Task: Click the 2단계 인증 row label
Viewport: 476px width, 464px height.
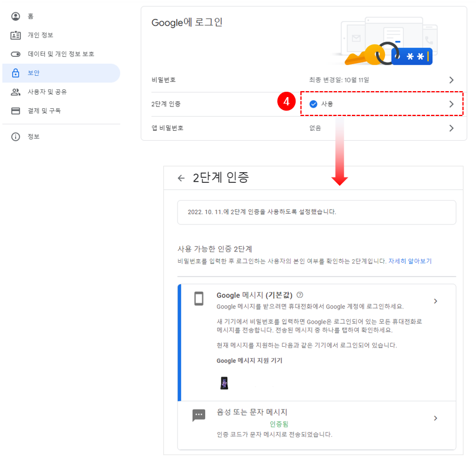Action: [166, 104]
